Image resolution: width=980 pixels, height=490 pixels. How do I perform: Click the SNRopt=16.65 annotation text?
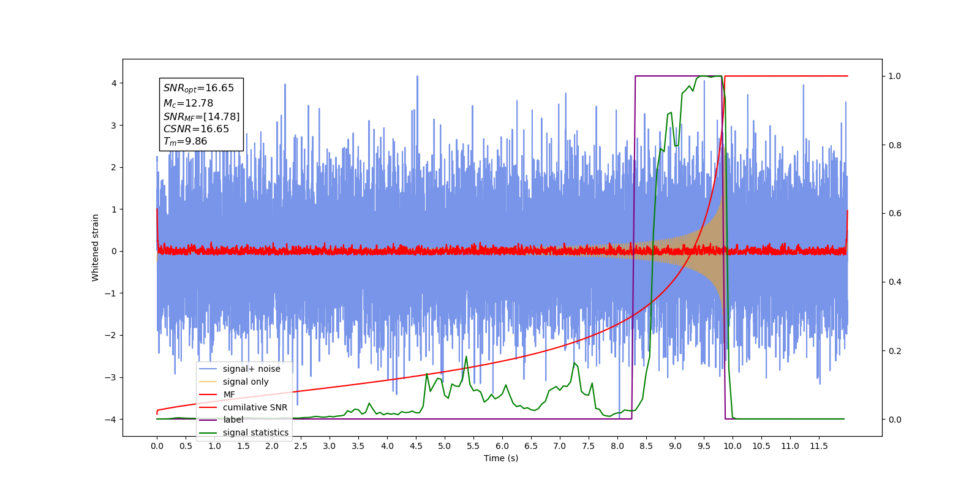[198, 88]
